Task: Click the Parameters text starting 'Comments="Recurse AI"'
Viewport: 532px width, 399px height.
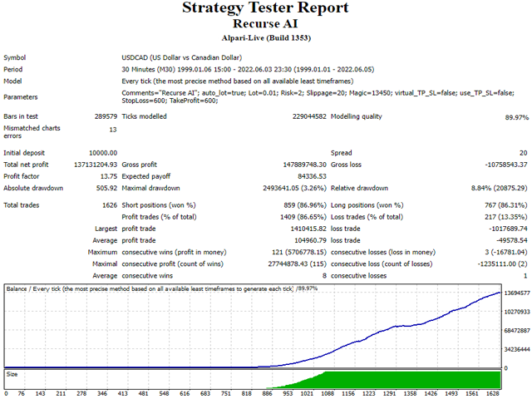Action: tap(318, 96)
